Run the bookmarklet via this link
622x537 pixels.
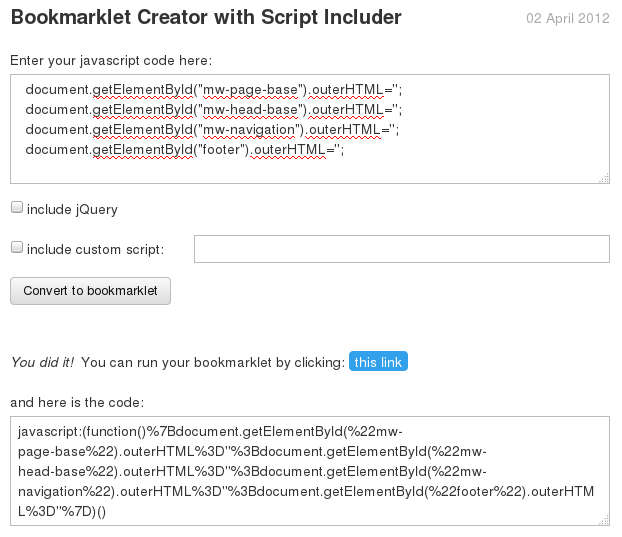click(x=378, y=361)
